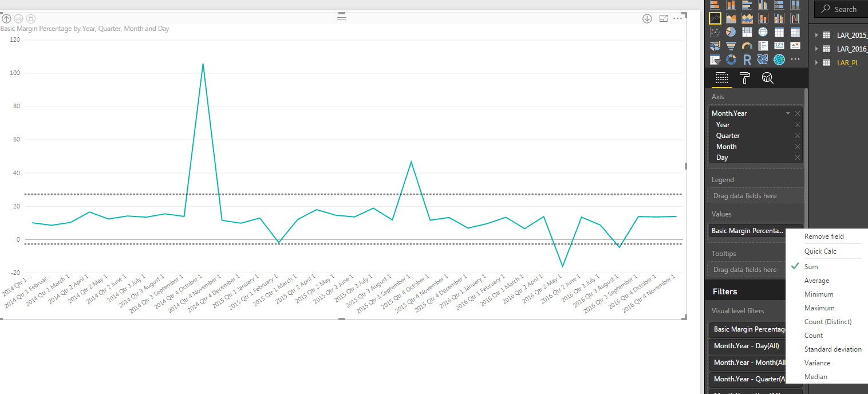Switch to the Fields well tab

(x=721, y=78)
